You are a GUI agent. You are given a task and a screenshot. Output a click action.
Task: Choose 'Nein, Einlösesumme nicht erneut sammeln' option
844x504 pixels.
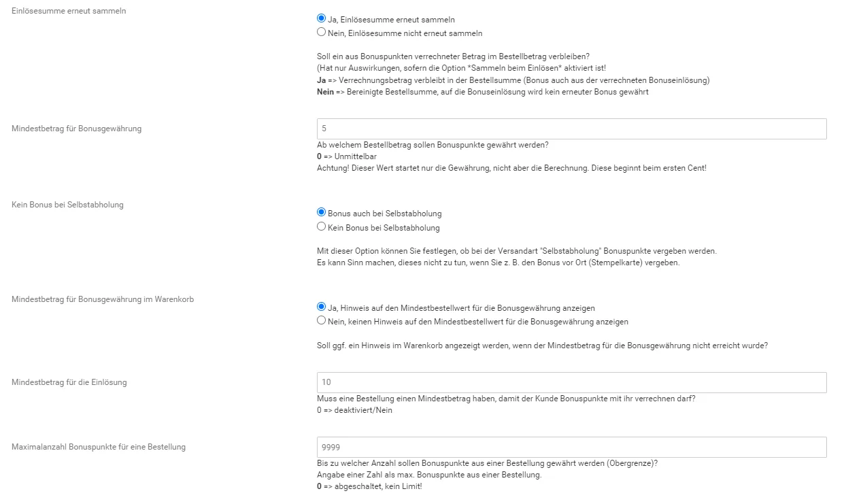[x=322, y=32]
